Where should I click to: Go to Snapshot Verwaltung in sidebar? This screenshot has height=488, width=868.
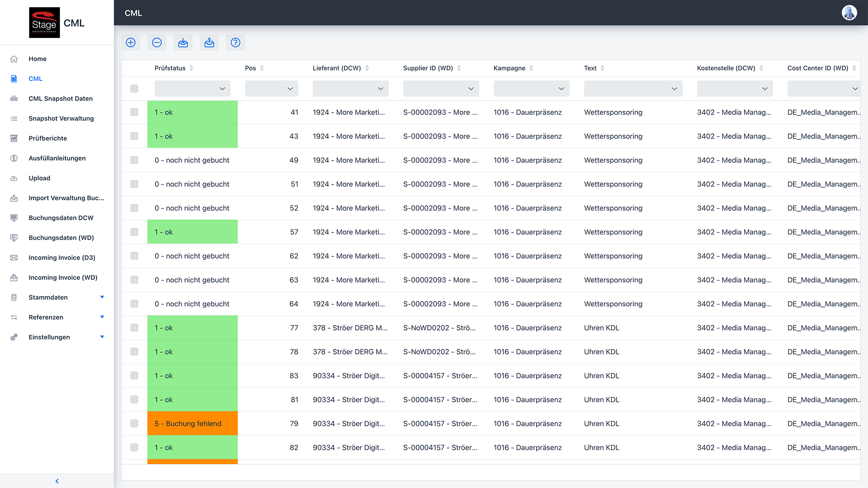coord(61,118)
